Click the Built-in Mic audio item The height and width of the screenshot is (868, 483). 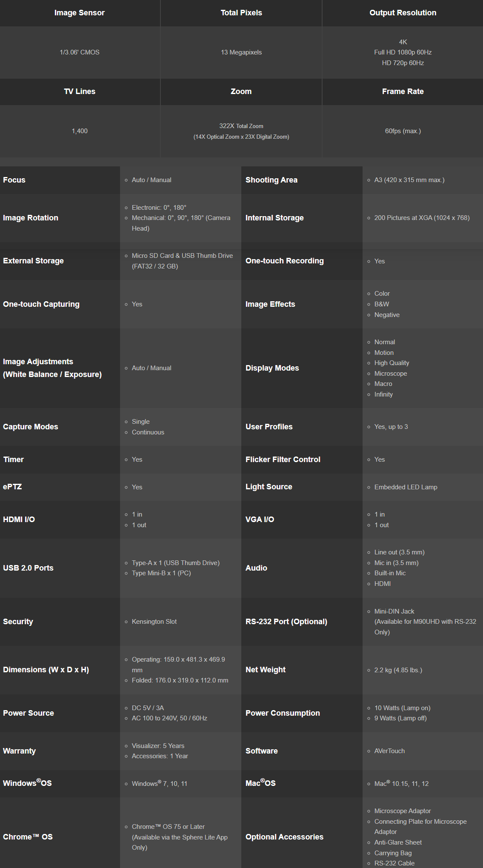point(390,573)
